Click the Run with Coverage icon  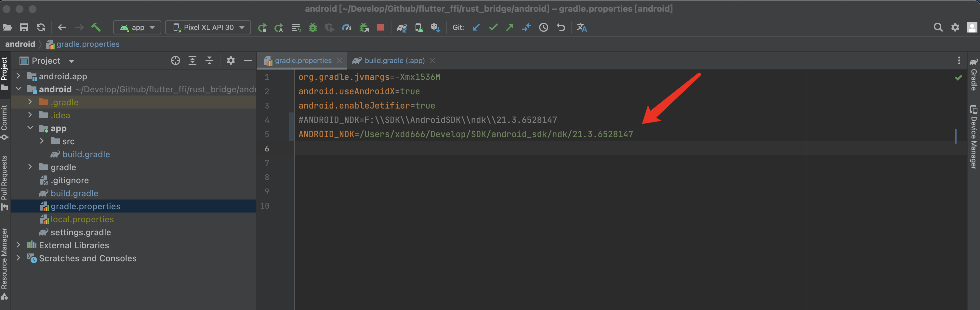point(329,27)
